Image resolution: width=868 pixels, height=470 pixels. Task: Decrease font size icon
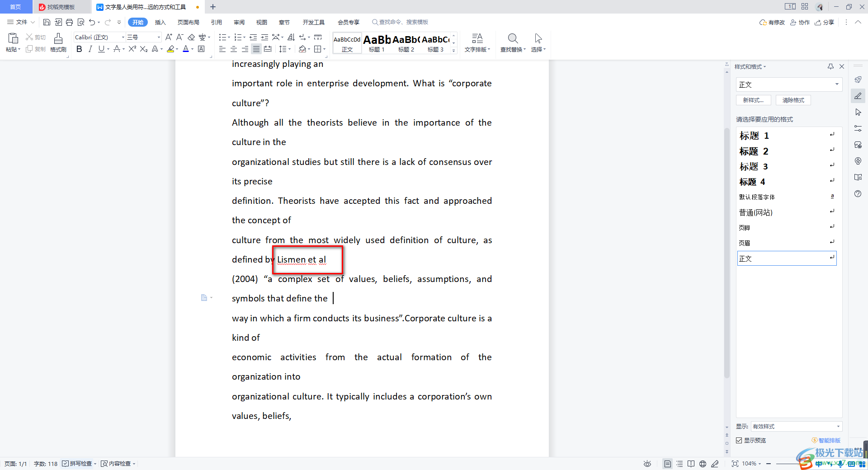179,37
